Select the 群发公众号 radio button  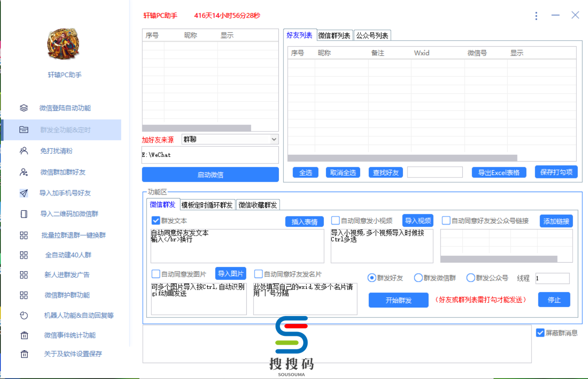click(x=470, y=278)
